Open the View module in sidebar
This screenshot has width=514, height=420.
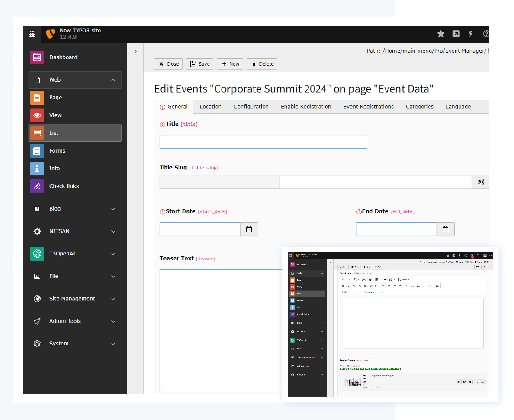tap(55, 115)
